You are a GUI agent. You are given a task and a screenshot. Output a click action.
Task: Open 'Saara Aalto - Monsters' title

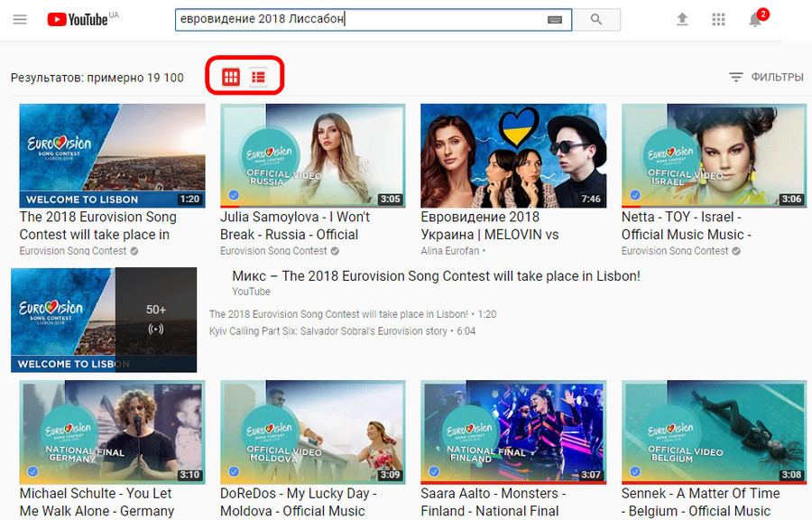(x=493, y=502)
